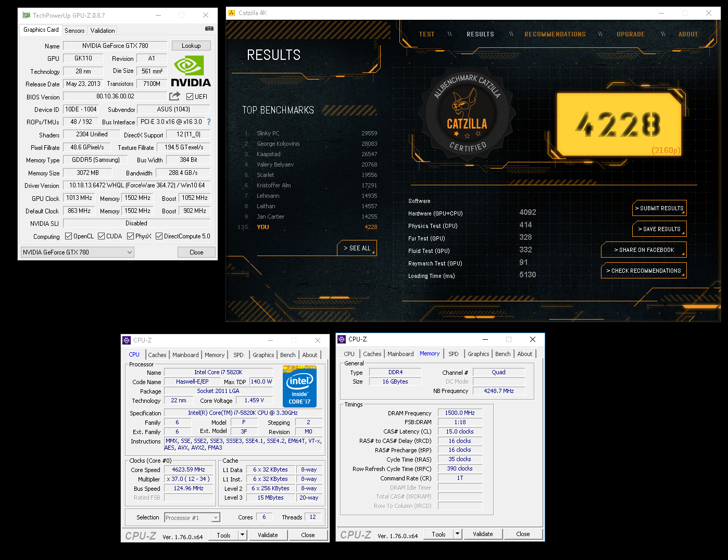Toggle the CUDA checkbox
The width and height of the screenshot is (728, 560).
[x=101, y=236]
